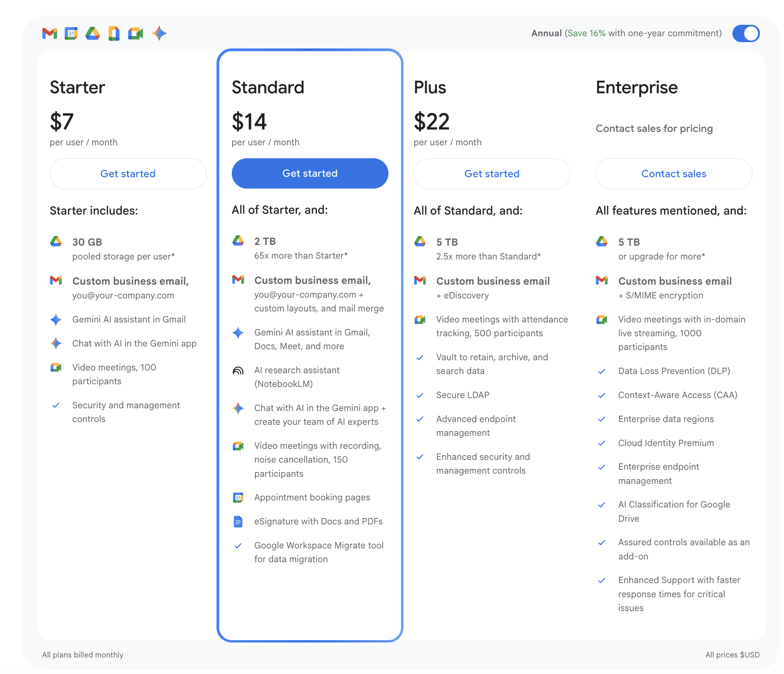Click the Calendar icon beside Appointment booking pages
This screenshot has width=784, height=674.
238,497
